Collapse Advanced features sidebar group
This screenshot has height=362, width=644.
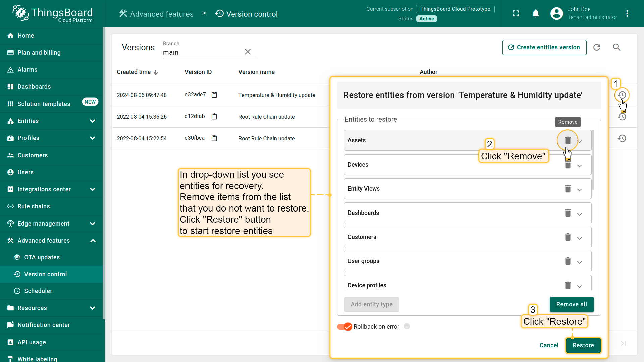93,241
